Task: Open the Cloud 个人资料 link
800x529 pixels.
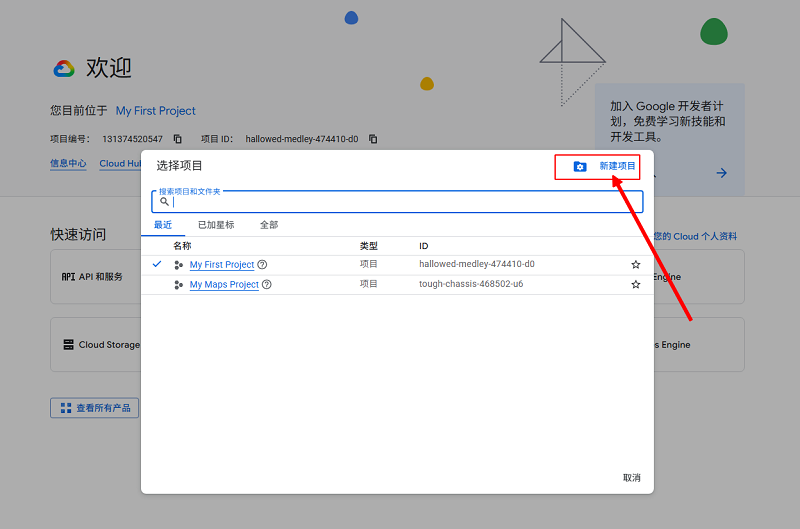Action: coord(695,236)
